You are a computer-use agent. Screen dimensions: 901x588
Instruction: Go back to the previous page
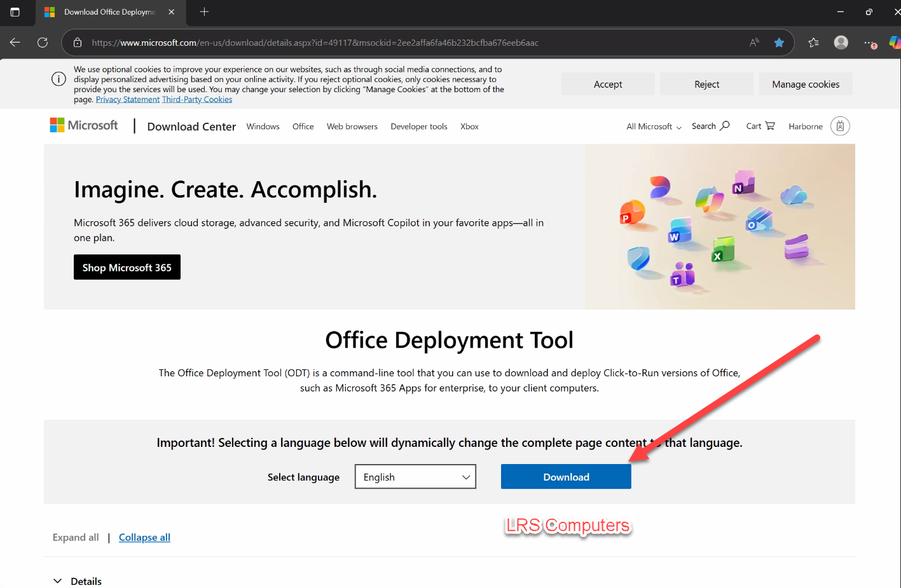coord(15,43)
